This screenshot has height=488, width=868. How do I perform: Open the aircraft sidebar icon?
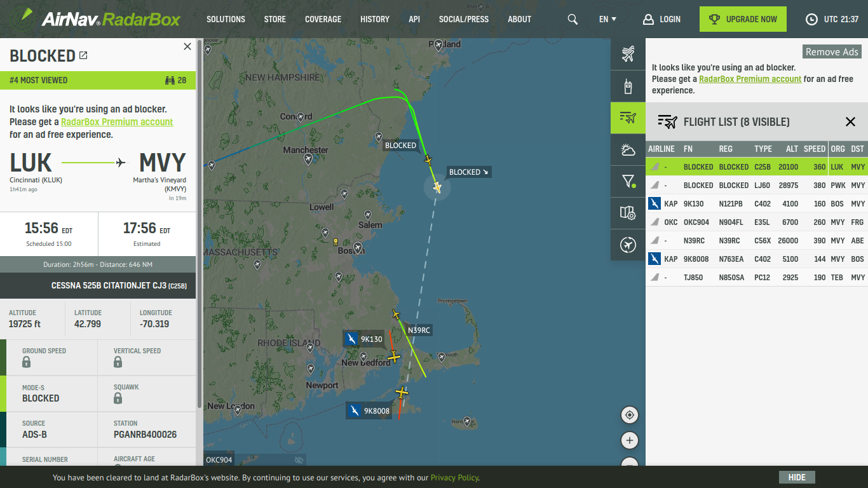[628, 54]
